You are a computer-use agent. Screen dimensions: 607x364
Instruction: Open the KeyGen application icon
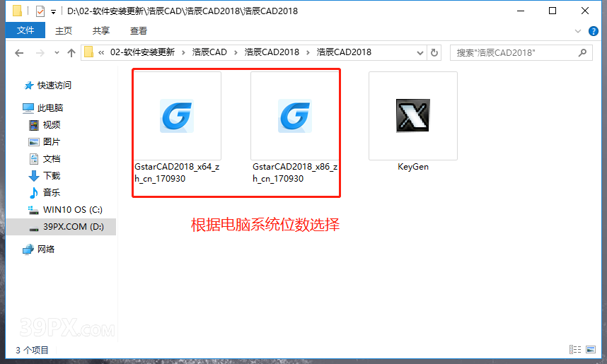coord(412,116)
